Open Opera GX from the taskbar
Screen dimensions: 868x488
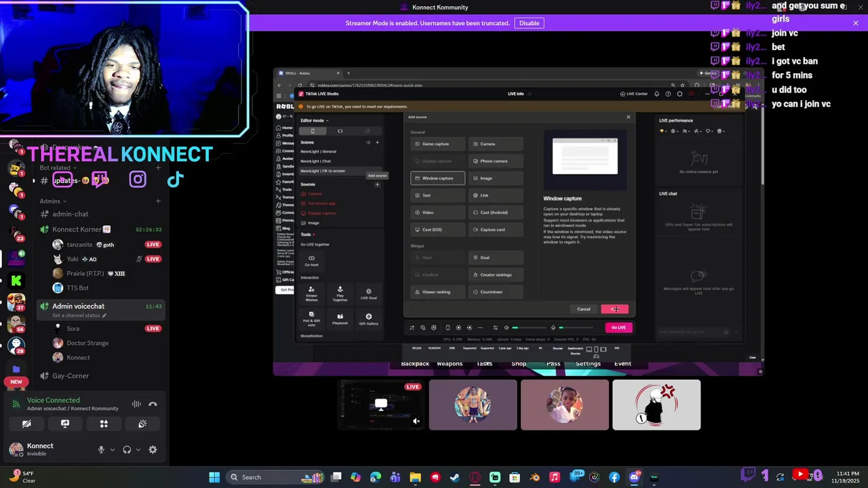(x=475, y=477)
